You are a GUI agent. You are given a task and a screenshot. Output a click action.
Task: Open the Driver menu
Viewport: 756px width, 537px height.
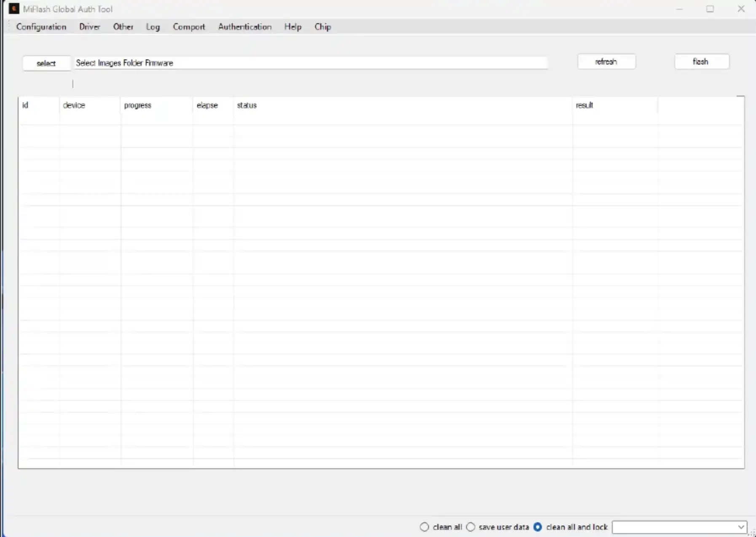(x=89, y=27)
